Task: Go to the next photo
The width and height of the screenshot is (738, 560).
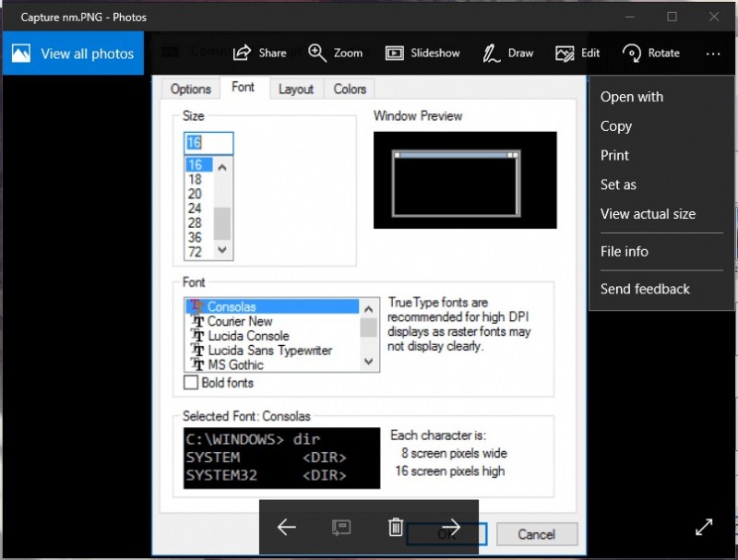Action: (450, 528)
